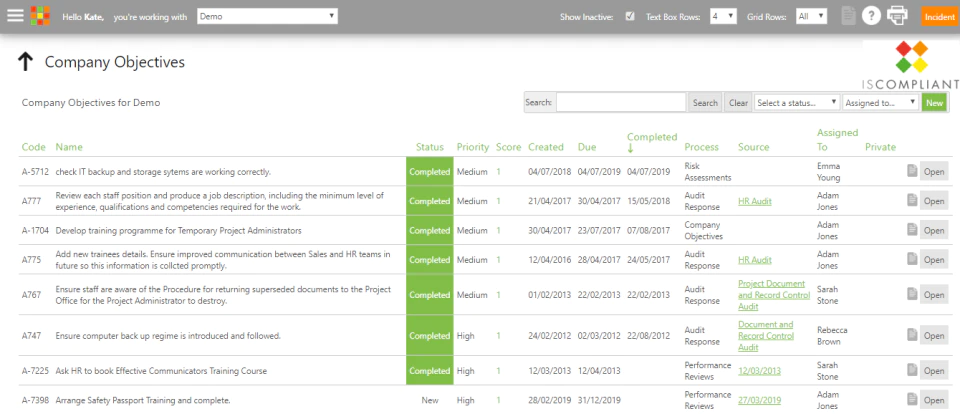Open the Grid Rows dropdown
The height and width of the screenshot is (414, 960).
coord(811,17)
